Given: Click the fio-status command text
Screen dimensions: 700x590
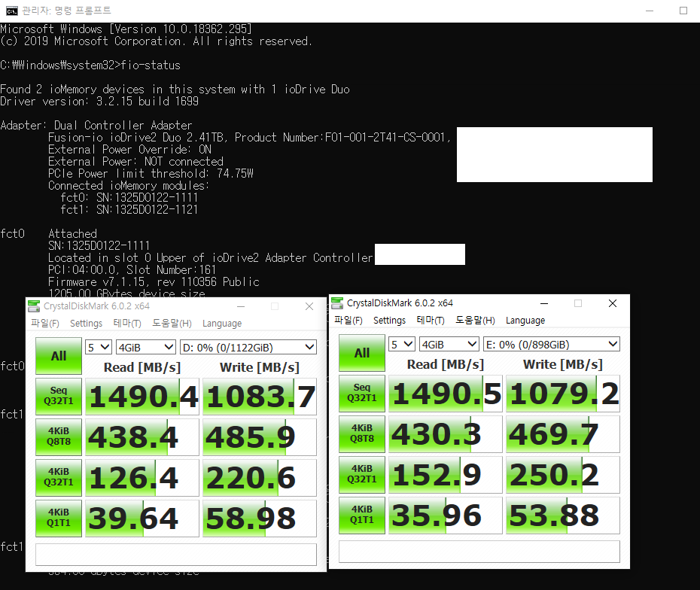Looking at the screenshot, I should point(151,65).
